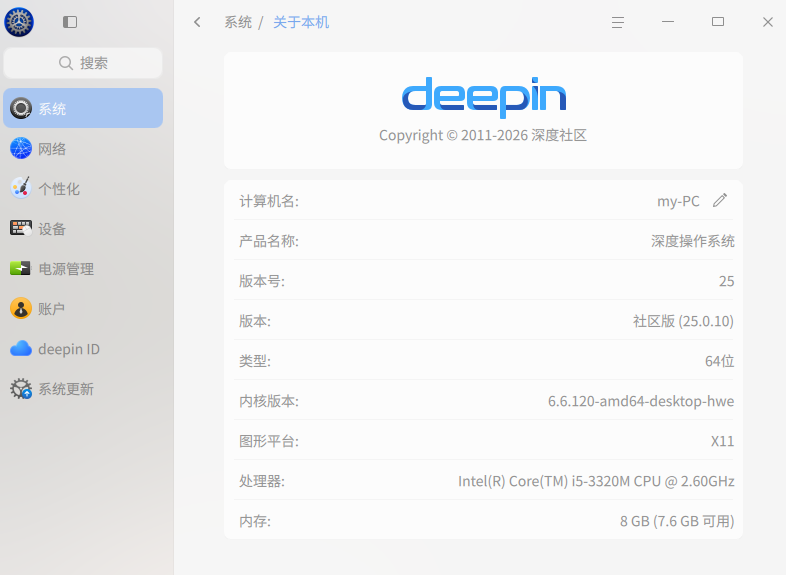Click the 类型 label
Image resolution: width=786 pixels, height=575 pixels.
255,361
